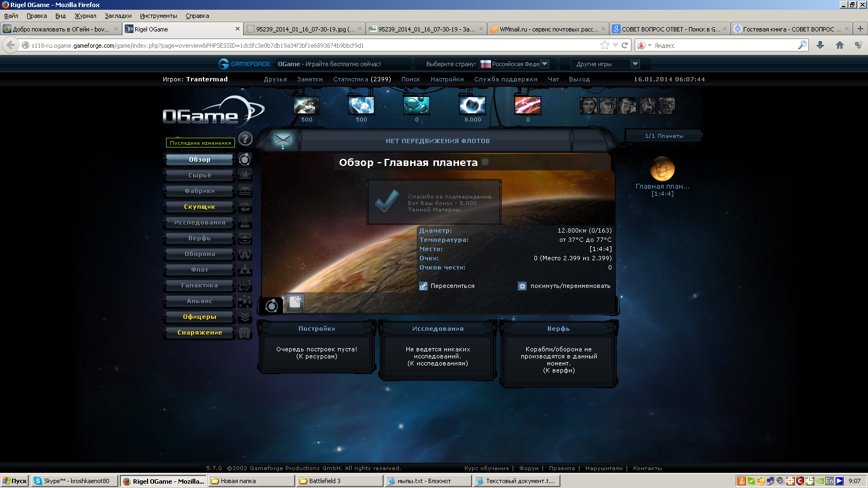Go to Firefox home page icon
The image size is (868, 488).
840,45
